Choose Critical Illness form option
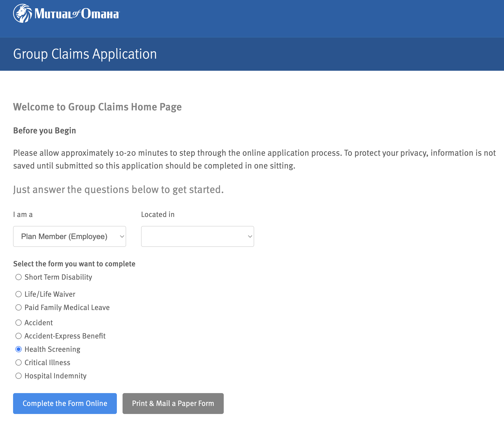The height and width of the screenshot is (423, 504). pyautogui.click(x=19, y=363)
